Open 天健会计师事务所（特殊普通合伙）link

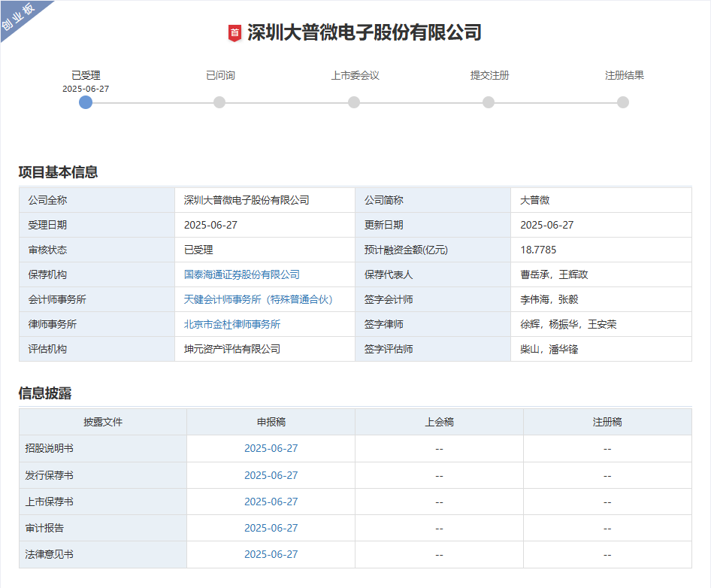[258, 299]
